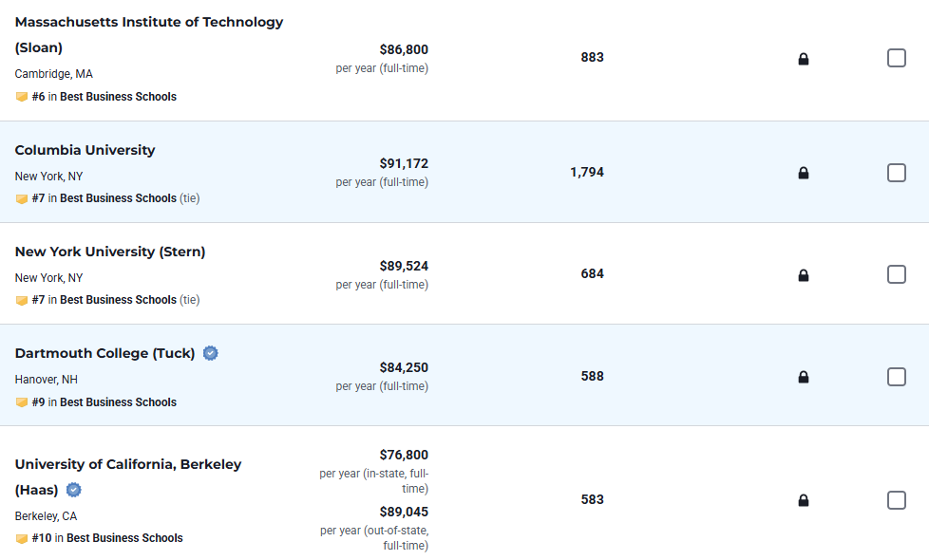Check the compare box for MIT Sloan
Image resolution: width=929 pixels, height=560 pixels.
tap(896, 58)
